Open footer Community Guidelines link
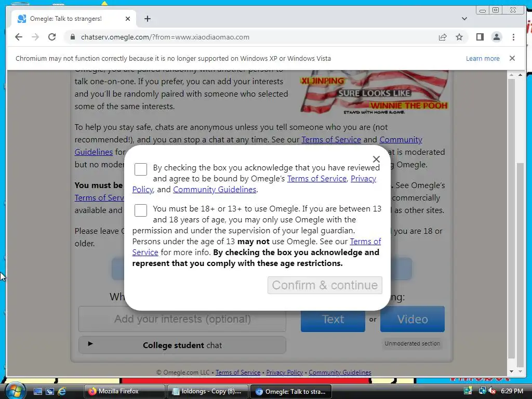This screenshot has width=532, height=399. [x=340, y=373]
